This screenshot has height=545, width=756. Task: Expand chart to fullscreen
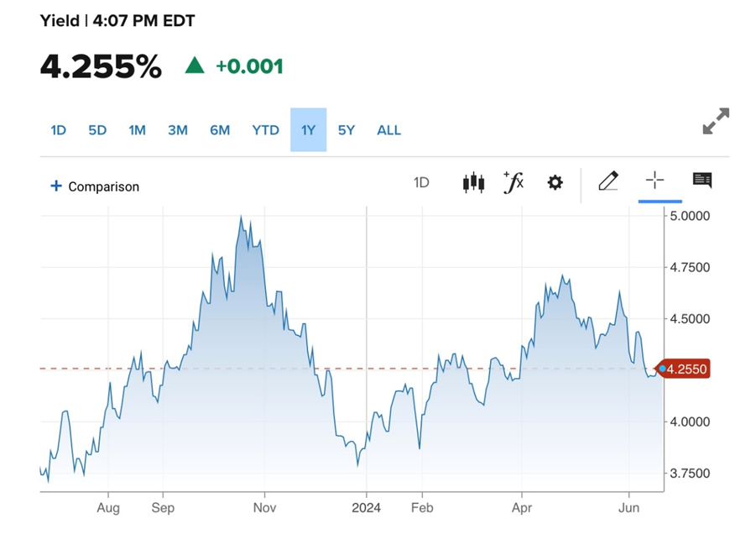click(x=716, y=121)
